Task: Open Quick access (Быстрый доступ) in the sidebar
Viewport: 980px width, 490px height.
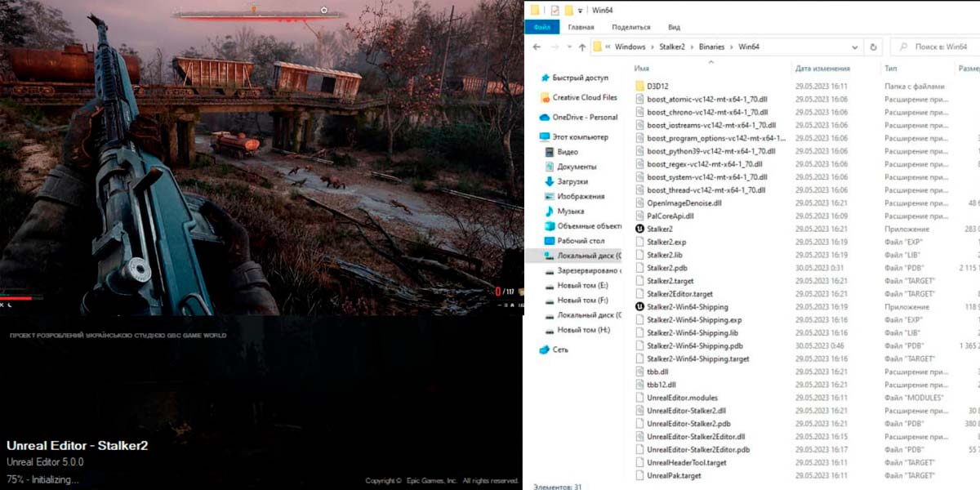Action: click(x=574, y=78)
